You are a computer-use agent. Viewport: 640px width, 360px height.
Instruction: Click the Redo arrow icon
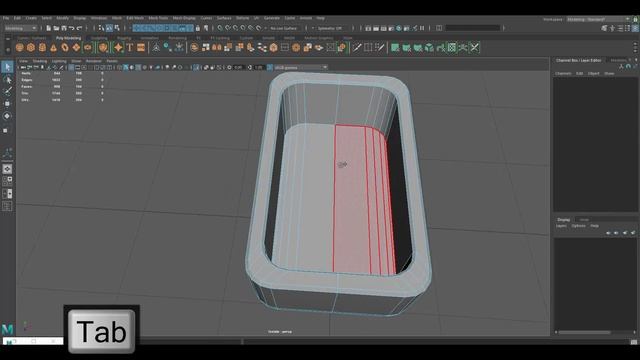[79, 28]
